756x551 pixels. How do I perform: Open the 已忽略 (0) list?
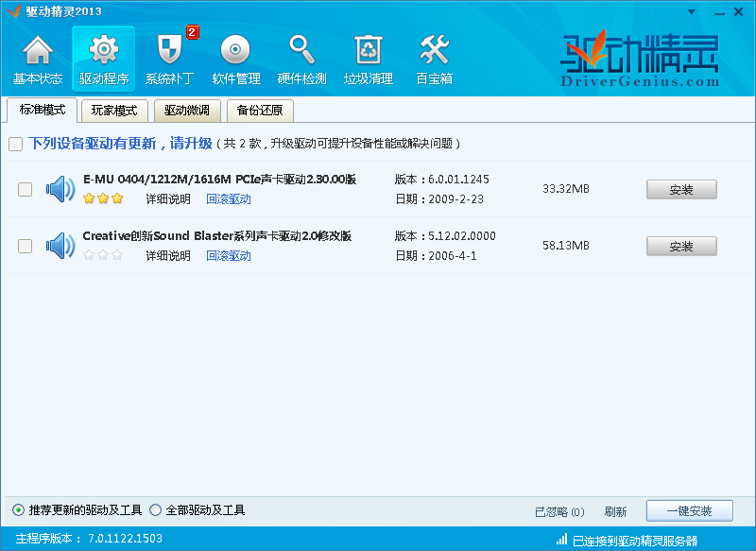(559, 511)
